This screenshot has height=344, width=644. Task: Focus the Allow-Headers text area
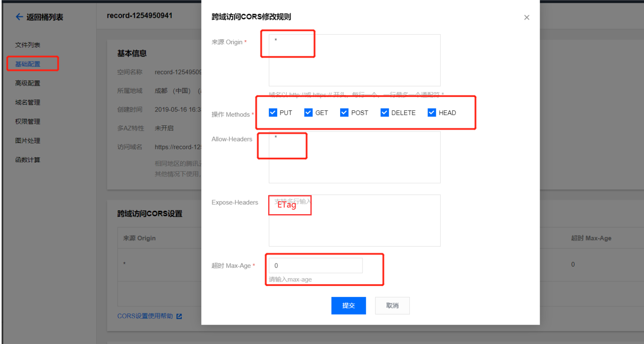(x=355, y=157)
